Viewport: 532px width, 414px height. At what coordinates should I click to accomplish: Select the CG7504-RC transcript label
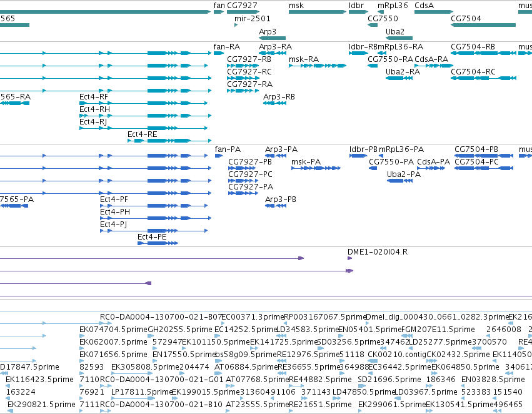pos(473,71)
